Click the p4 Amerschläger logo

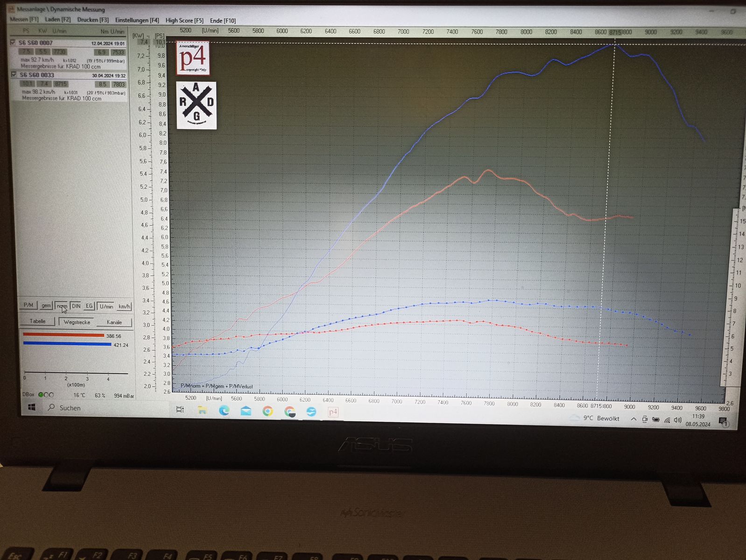pos(192,58)
